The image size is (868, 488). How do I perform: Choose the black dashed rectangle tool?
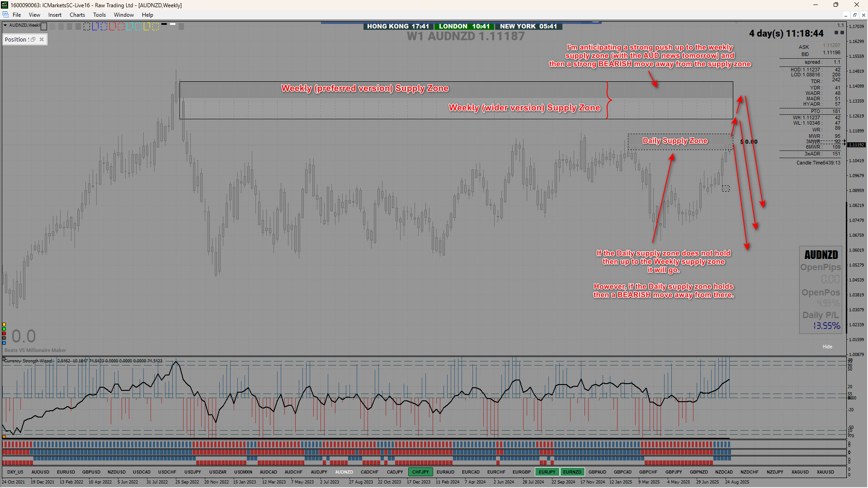pyautogui.click(x=87, y=26)
